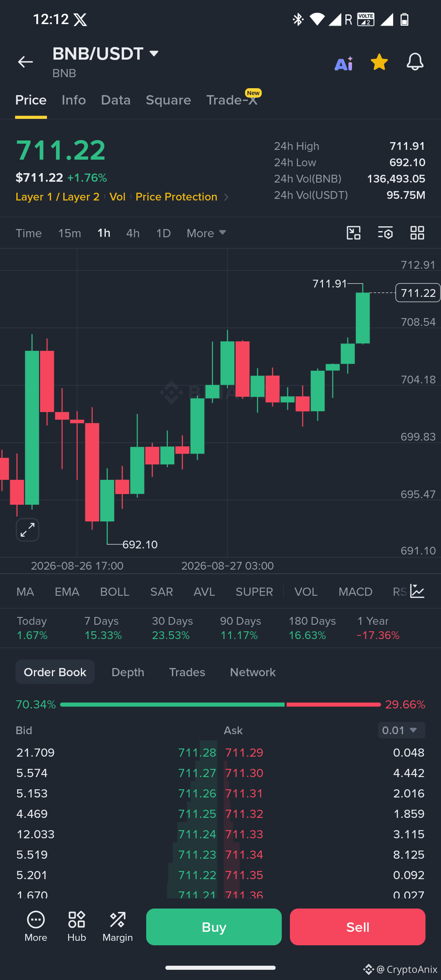This screenshot has width=441, height=980.
Task: Toggle the VOL sub-indicator
Action: [306, 592]
